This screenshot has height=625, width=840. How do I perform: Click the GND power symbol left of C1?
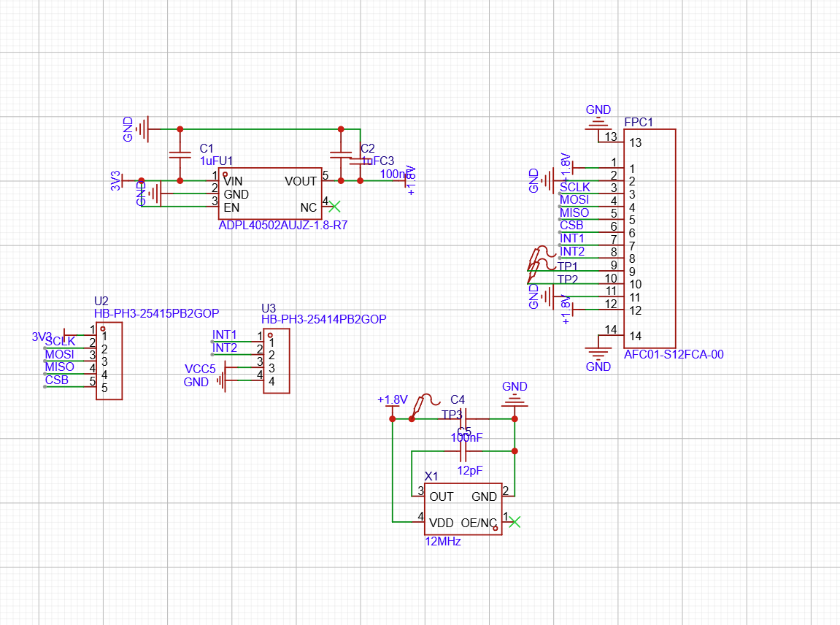145,129
